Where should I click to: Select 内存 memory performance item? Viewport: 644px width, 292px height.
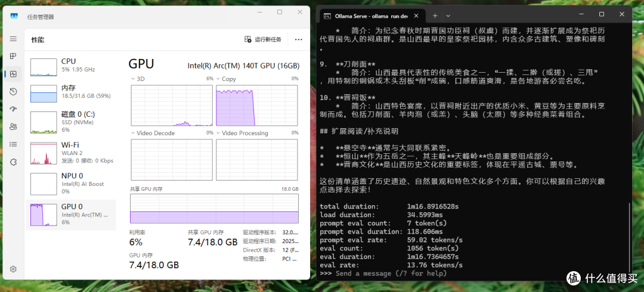coord(71,93)
